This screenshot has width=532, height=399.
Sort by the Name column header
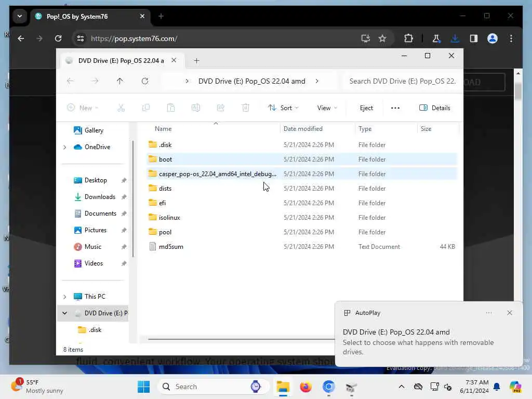point(163,129)
